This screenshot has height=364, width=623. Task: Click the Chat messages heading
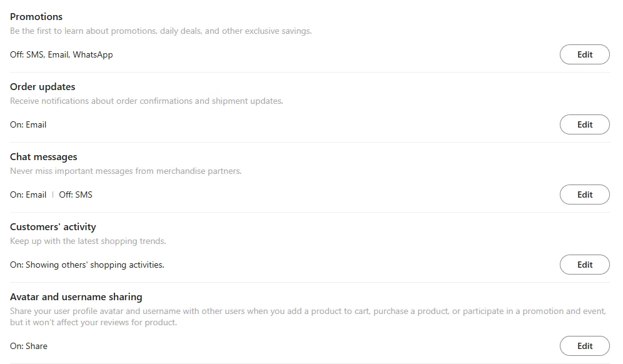(44, 157)
